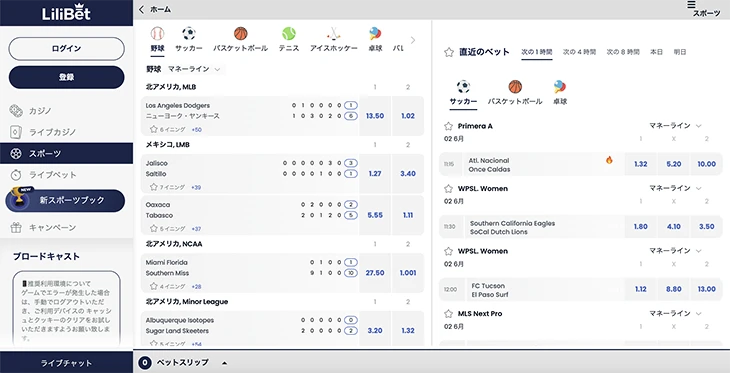
Task: Open the hamburger sports menu
Action: click(x=692, y=5)
